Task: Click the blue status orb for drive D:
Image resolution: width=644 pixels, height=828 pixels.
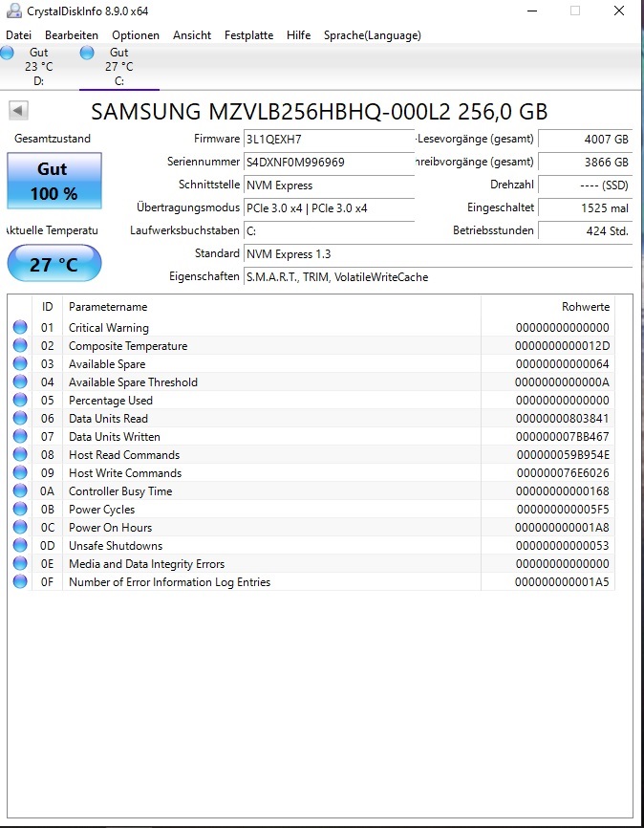Action: tap(7, 53)
